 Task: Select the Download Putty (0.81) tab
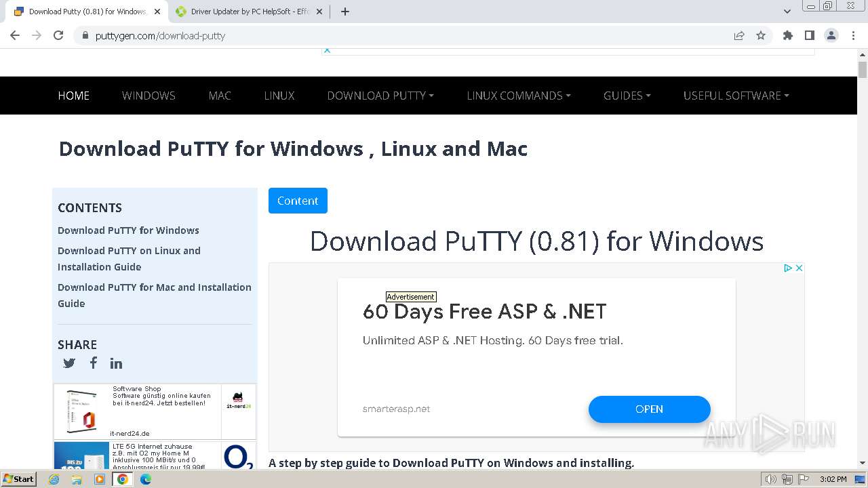[x=87, y=12]
